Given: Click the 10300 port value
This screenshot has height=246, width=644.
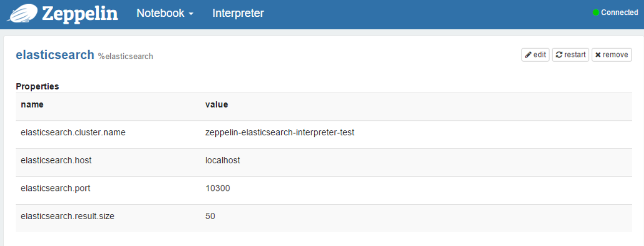Looking at the screenshot, I should coord(218,188).
